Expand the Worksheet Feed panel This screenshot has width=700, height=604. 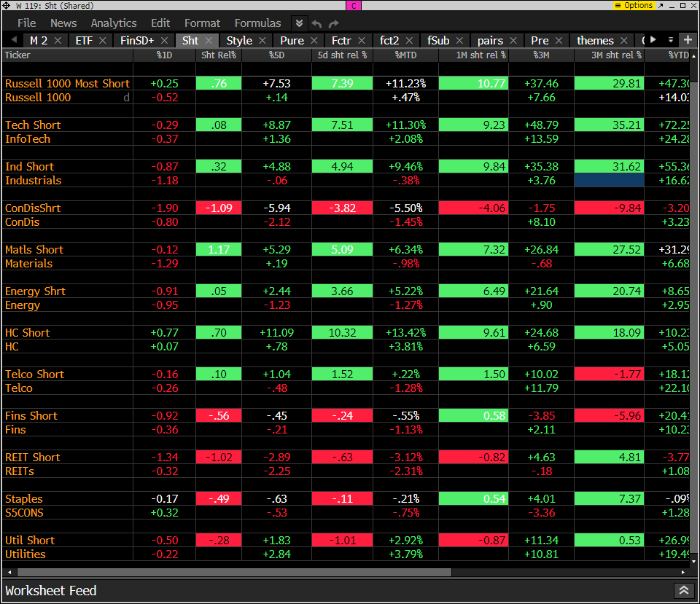click(x=683, y=590)
